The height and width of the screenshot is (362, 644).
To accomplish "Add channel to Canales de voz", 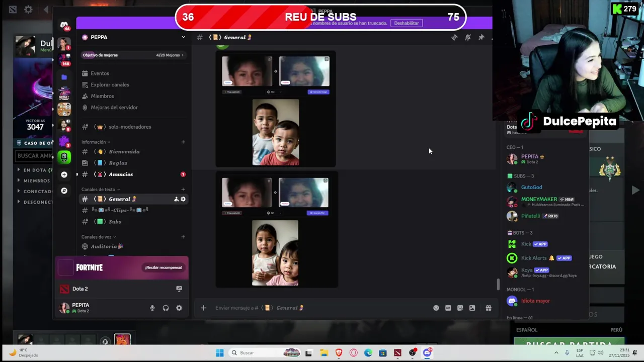I will point(183,237).
